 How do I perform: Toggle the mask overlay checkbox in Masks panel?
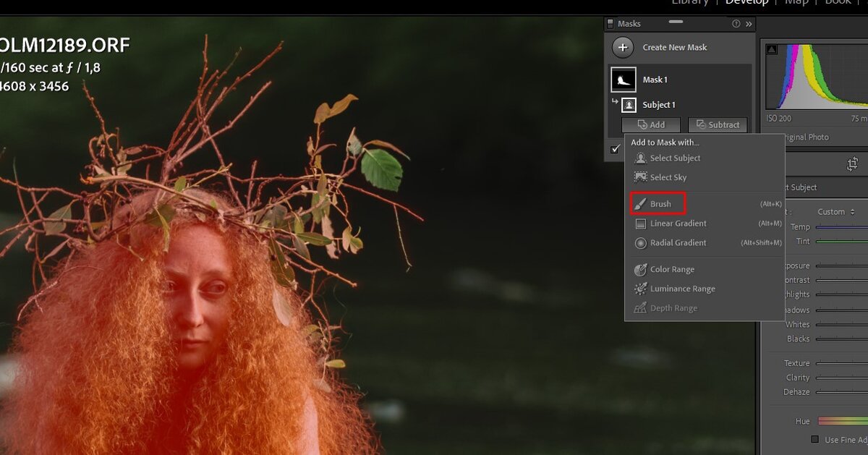pyautogui.click(x=616, y=149)
